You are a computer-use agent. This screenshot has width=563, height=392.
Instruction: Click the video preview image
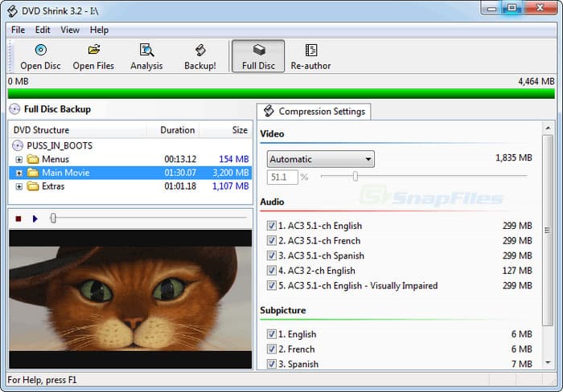[x=130, y=299]
